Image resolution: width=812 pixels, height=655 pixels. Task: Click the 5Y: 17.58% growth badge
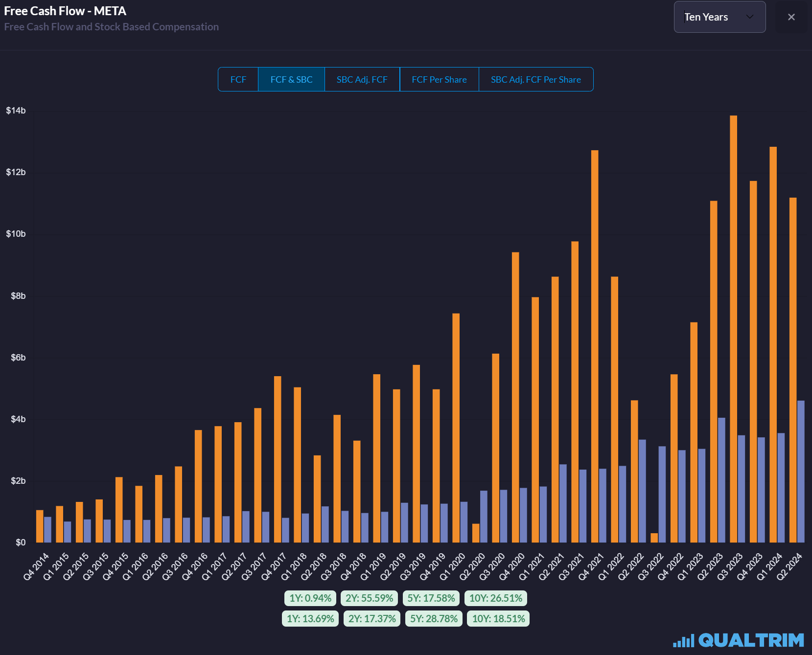tap(431, 598)
